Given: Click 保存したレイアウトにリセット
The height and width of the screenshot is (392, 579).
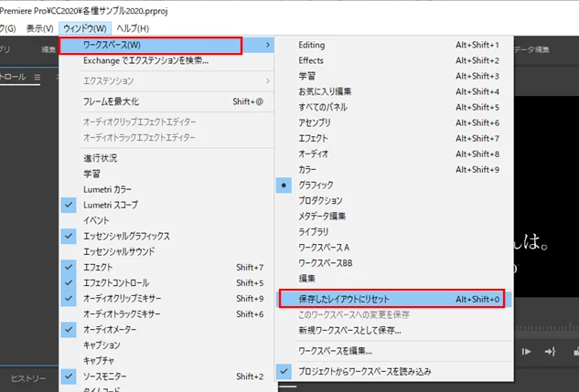Looking at the screenshot, I should pyautogui.click(x=394, y=299).
